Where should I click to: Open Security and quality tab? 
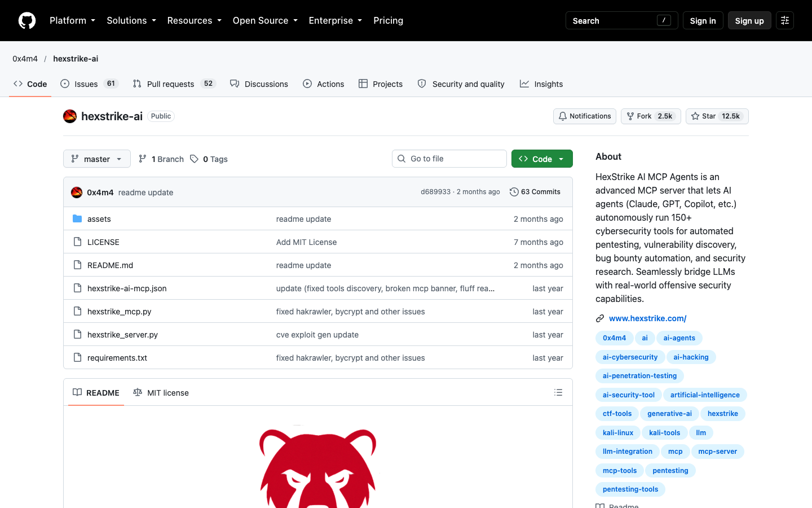[461, 84]
